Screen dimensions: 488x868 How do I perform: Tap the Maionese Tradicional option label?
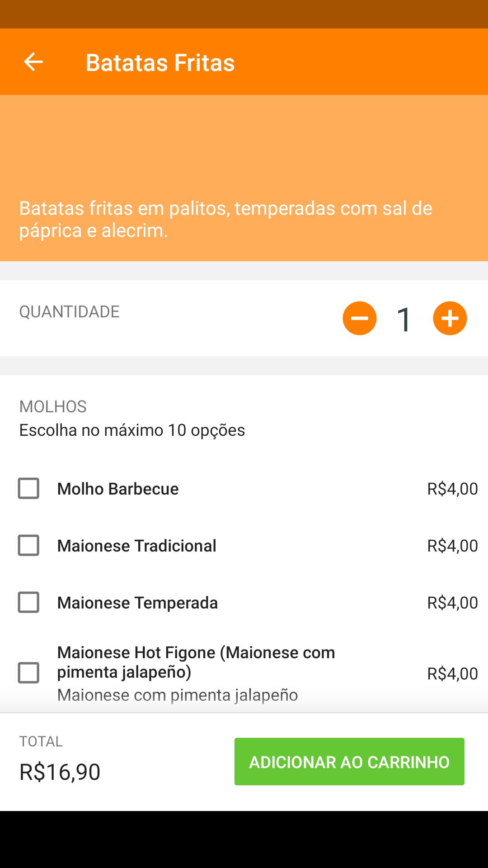click(136, 546)
